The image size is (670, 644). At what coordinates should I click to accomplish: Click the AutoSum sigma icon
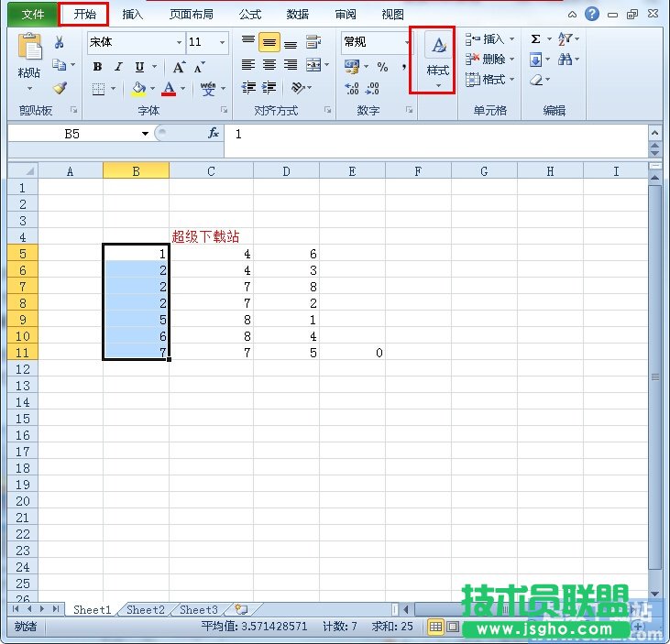(535, 39)
